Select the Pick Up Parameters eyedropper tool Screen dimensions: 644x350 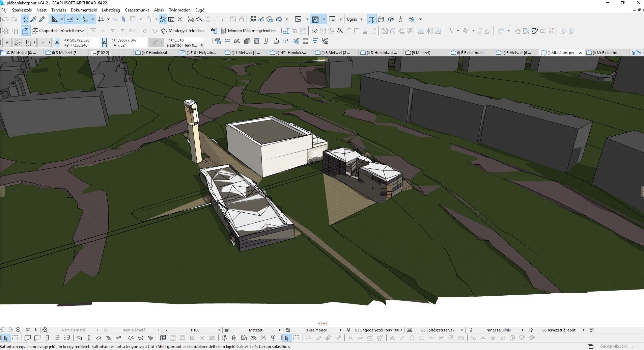[x=33, y=19]
